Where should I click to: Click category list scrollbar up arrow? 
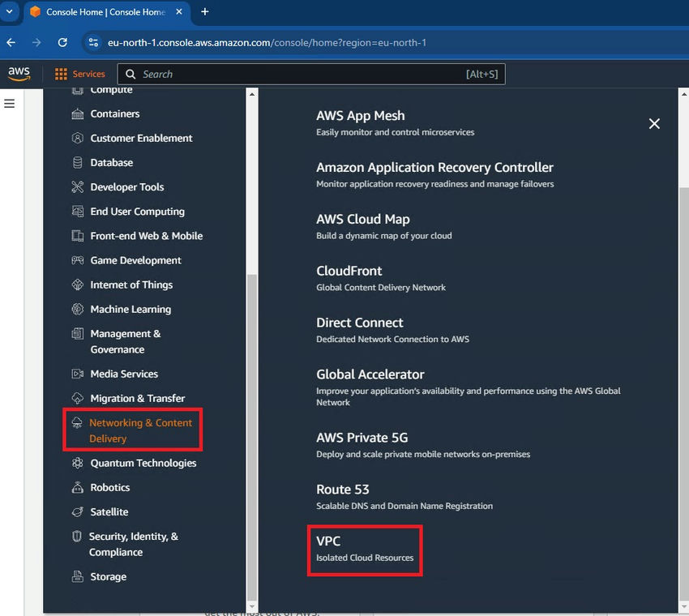[x=252, y=94]
